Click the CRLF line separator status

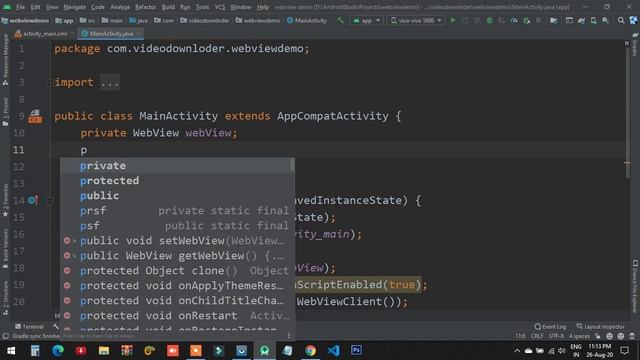tap(537, 336)
